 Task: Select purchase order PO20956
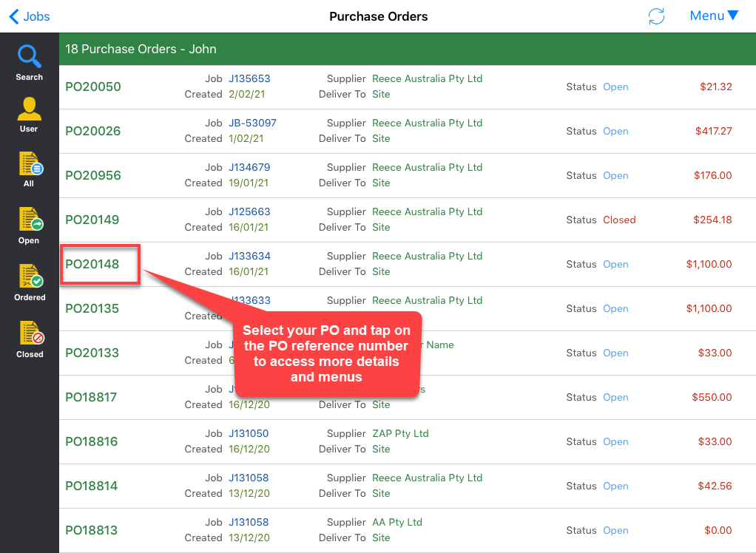click(x=93, y=175)
